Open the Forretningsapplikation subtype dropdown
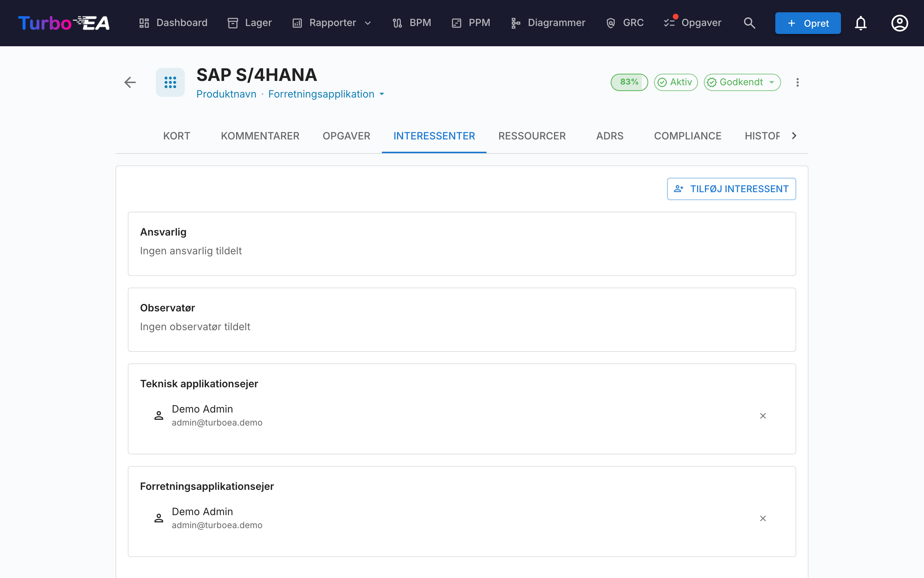Viewport: 924px width, 578px height. coord(326,94)
